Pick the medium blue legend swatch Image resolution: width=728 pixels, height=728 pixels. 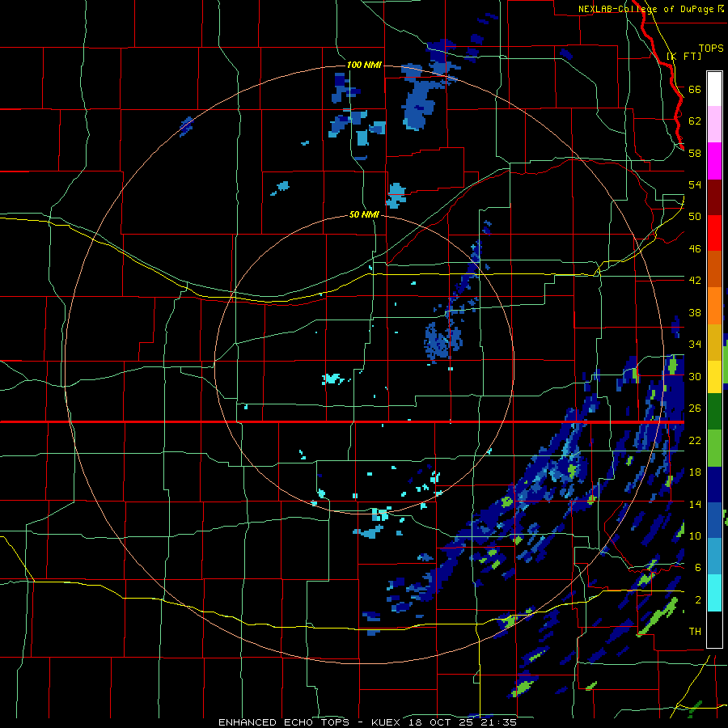[714, 520]
